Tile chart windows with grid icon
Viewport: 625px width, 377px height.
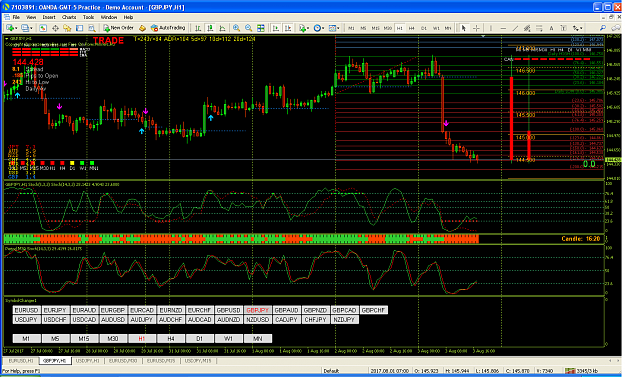pos(261,28)
